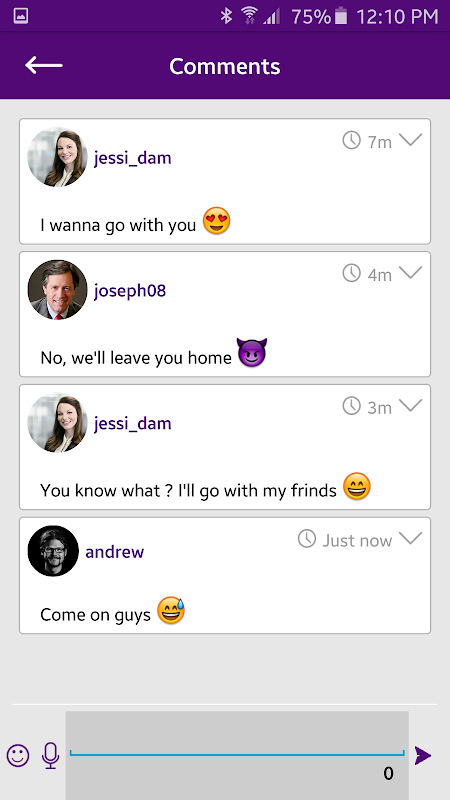Expand options chevron on 7m comment

(x=411, y=139)
